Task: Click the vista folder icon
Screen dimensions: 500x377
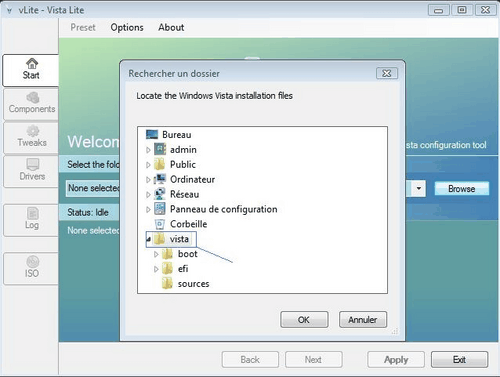Action: pos(159,239)
